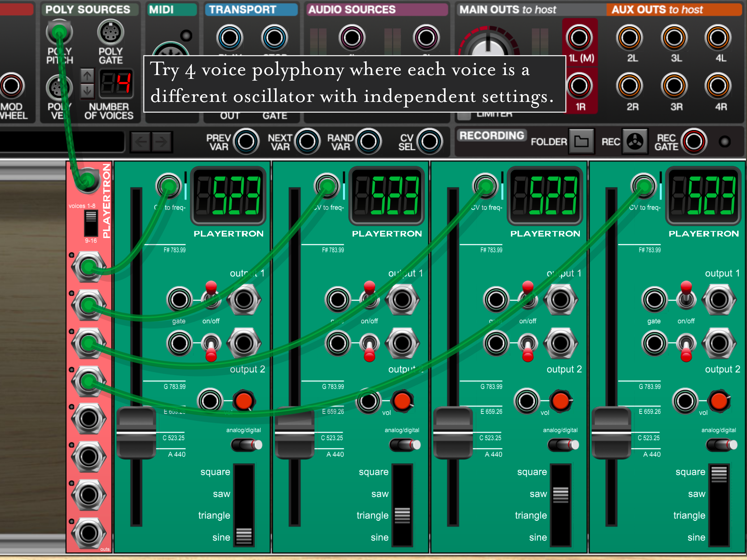Increase number of voices with up arrow
Screen dimensions: 747x560
point(87,76)
